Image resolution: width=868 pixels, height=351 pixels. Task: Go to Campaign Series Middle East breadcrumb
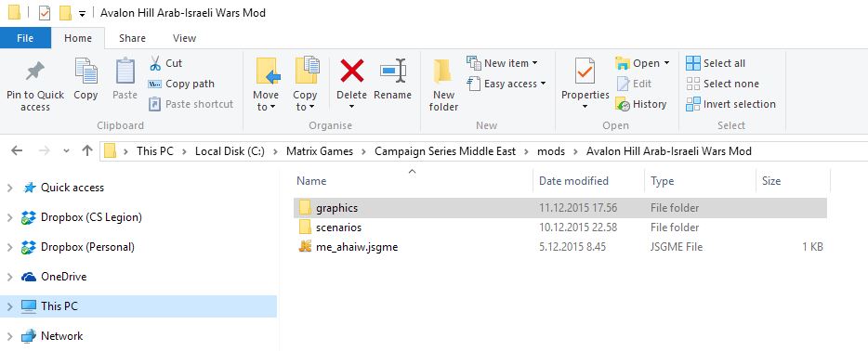445,151
